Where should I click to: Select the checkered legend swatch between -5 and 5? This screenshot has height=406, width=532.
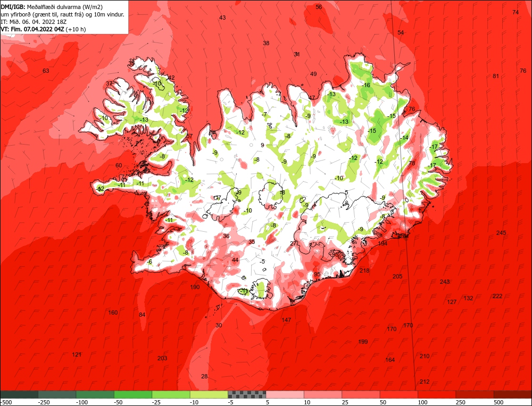click(247, 394)
